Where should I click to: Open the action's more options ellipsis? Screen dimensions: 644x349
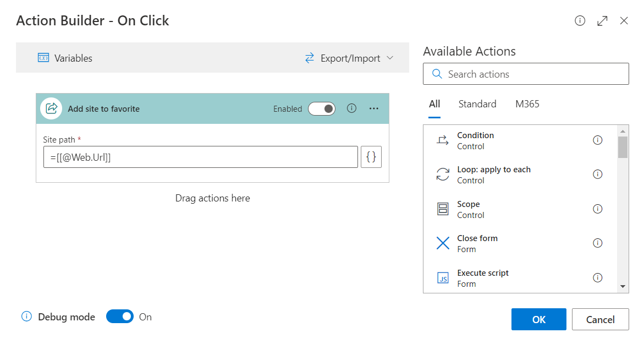pos(374,108)
